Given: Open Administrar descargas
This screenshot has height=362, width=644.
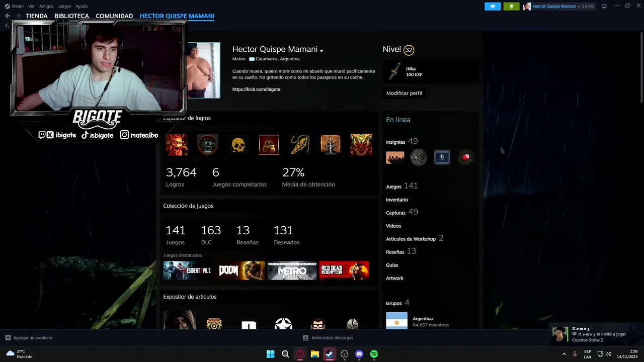Looking at the screenshot, I should point(328,338).
